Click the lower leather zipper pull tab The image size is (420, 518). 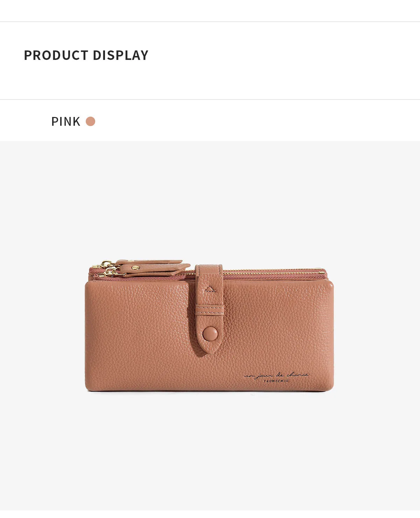(x=154, y=269)
